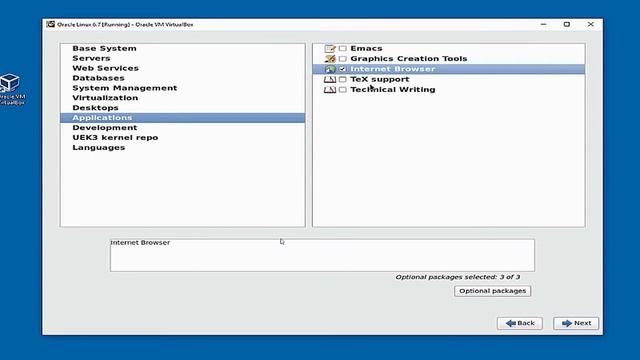Click the Graphics Creation Tools icon

coord(330,59)
